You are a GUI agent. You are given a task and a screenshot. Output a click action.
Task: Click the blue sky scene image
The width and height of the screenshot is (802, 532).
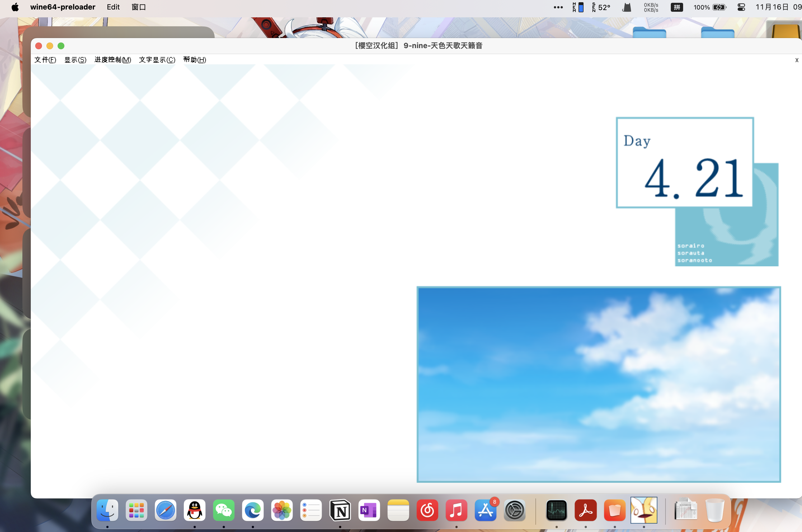tap(598, 384)
